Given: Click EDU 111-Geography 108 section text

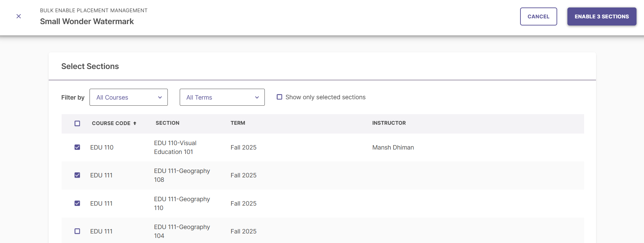Looking at the screenshot, I should coord(182,175).
